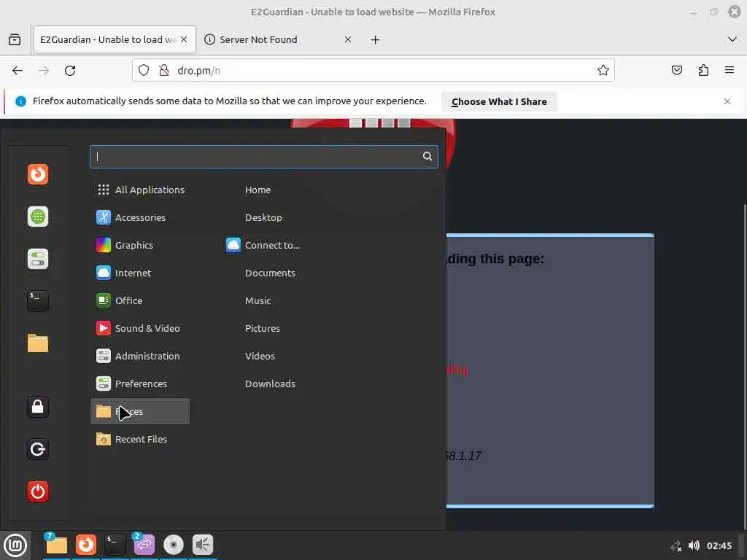The height and width of the screenshot is (560, 747).
Task: Open a new tab with plus button
Action: point(376,40)
